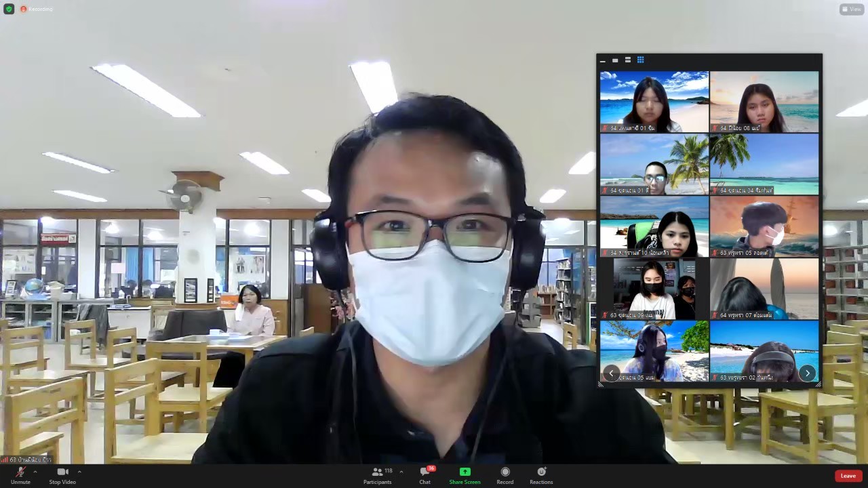
Task: Click the green encryption shield icon
Action: click(x=9, y=9)
